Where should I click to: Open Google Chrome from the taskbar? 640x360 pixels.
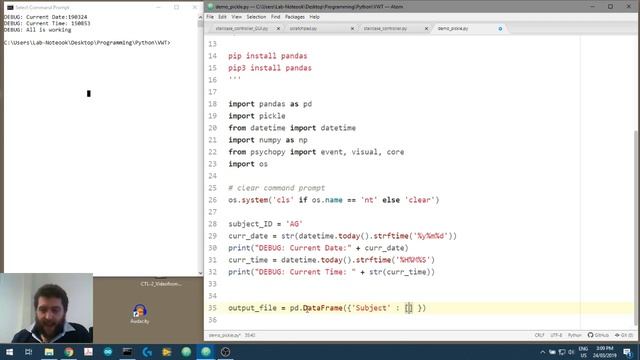69,351
